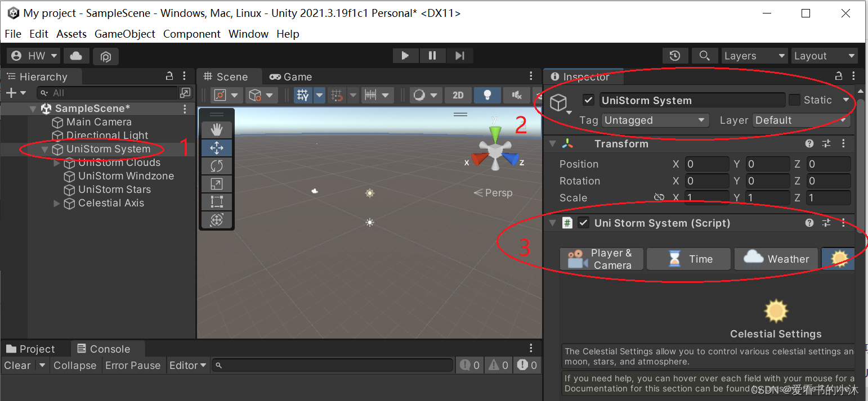868x401 pixels.
Task: Open tool handle position pivot dropdown
Action: [227, 95]
